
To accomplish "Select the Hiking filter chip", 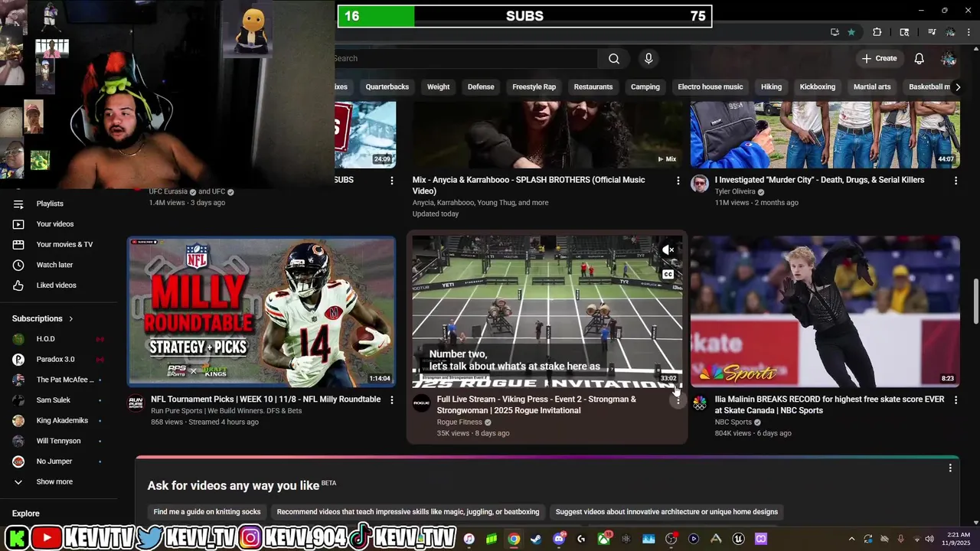I will coord(771,86).
